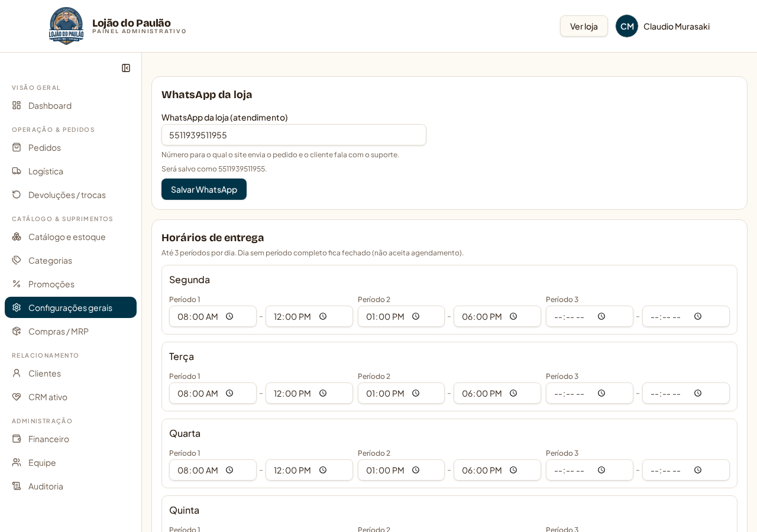The width and height of the screenshot is (757, 532).
Task: Click the Equipe users icon
Action: (x=17, y=462)
